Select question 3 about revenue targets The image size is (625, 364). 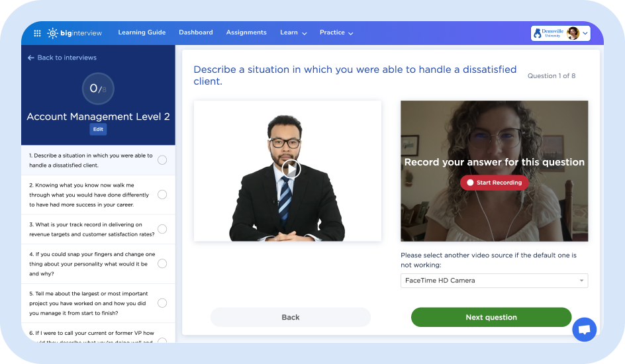[91, 230]
